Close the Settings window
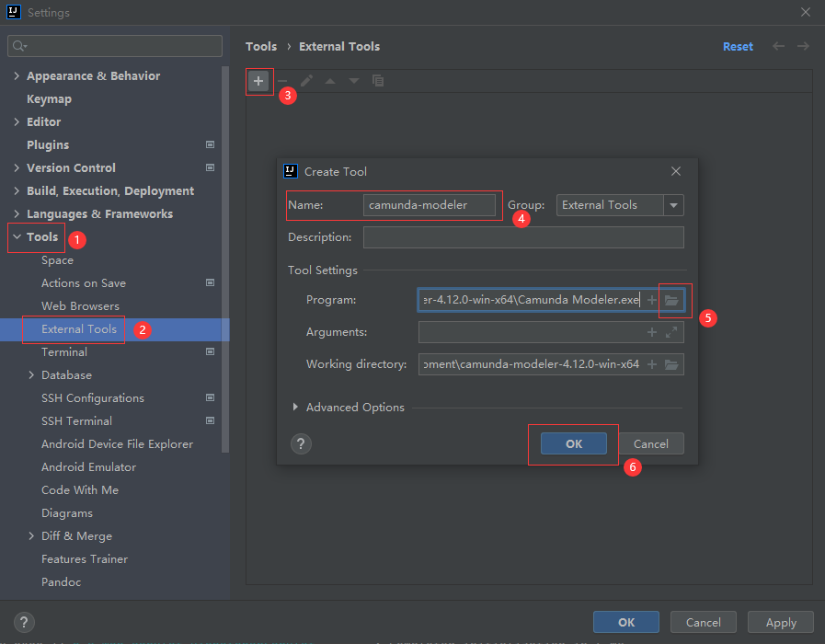 [x=806, y=12]
